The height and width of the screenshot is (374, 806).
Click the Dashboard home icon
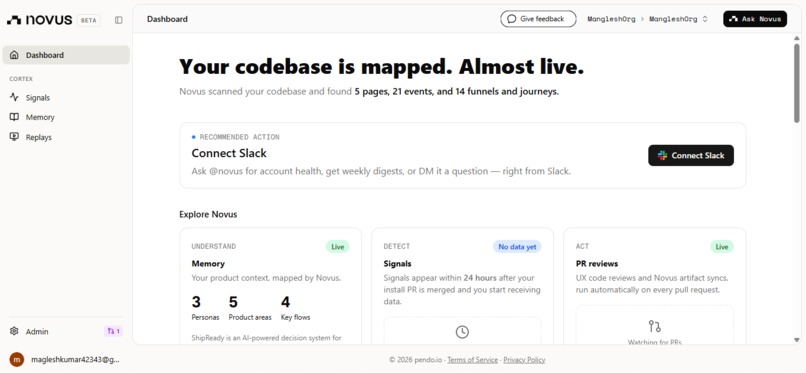(x=14, y=55)
